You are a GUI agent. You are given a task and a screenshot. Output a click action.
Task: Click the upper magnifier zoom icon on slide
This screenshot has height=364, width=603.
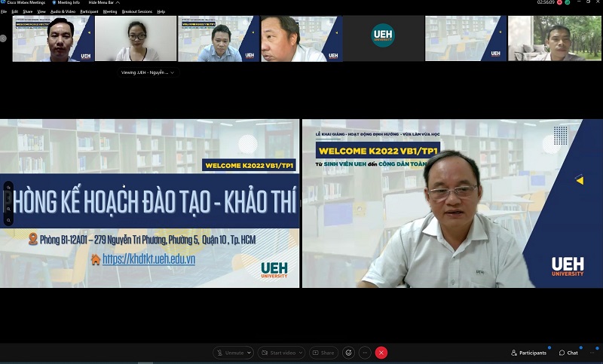[8, 209]
